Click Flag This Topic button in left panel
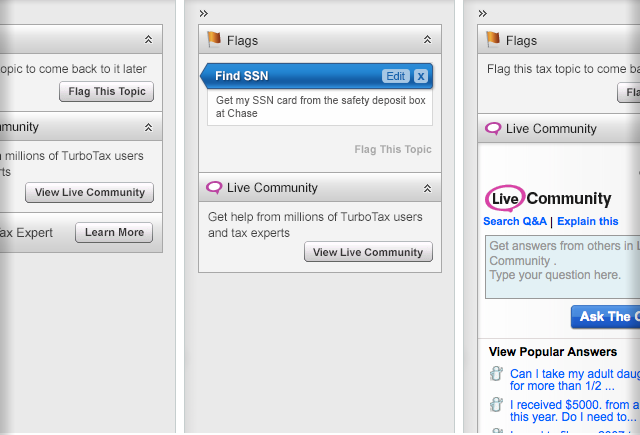This screenshot has height=435, width=640. tap(107, 91)
